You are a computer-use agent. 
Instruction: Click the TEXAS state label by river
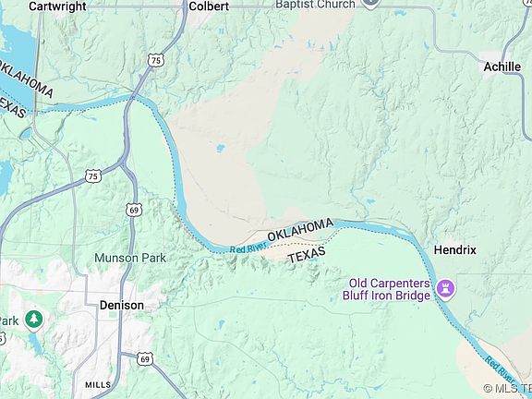[x=307, y=255]
